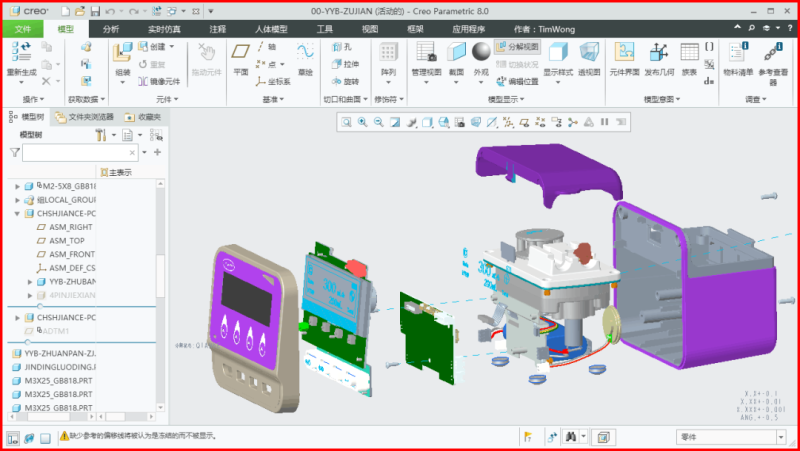Switch to the Folder Browser (文件夹浏览器) tab
Screen dimensions: 800x451
pos(97,117)
